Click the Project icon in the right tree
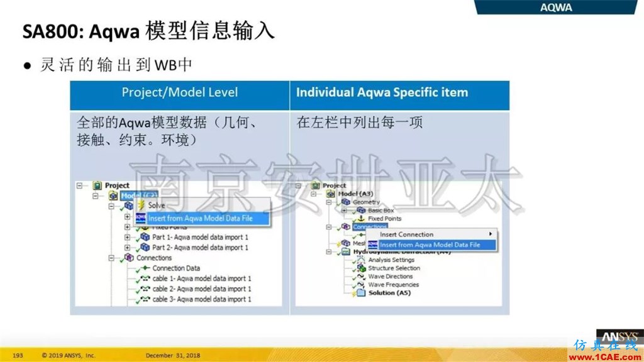 coord(316,185)
